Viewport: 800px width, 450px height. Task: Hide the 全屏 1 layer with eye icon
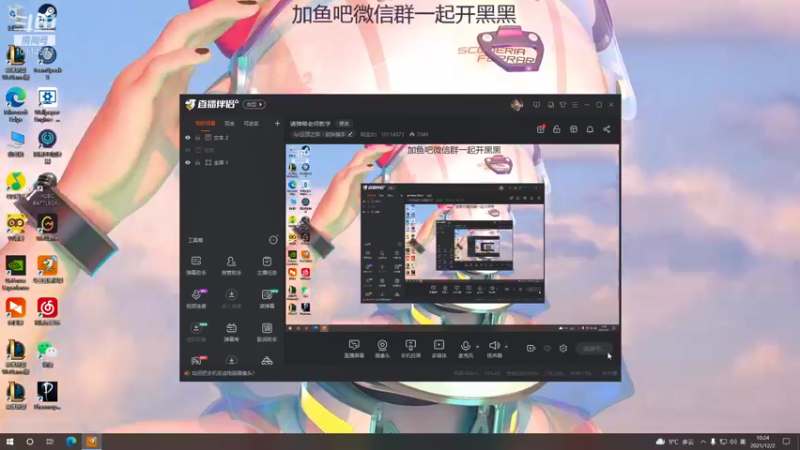tap(188, 162)
